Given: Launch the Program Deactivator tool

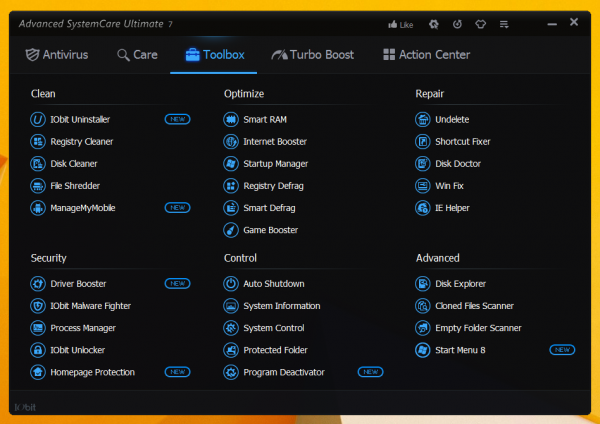Looking at the screenshot, I should 274,372.
